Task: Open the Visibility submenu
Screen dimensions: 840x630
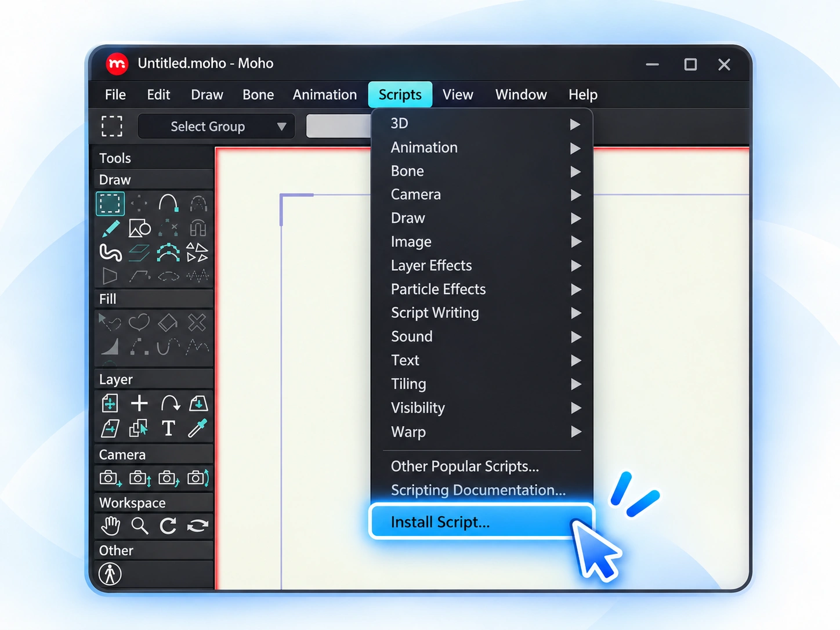Action: click(482, 408)
